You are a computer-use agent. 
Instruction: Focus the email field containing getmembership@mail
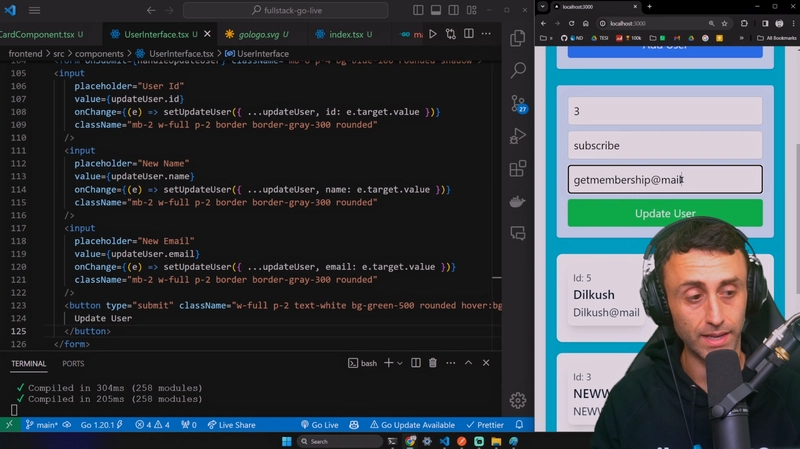(665, 180)
